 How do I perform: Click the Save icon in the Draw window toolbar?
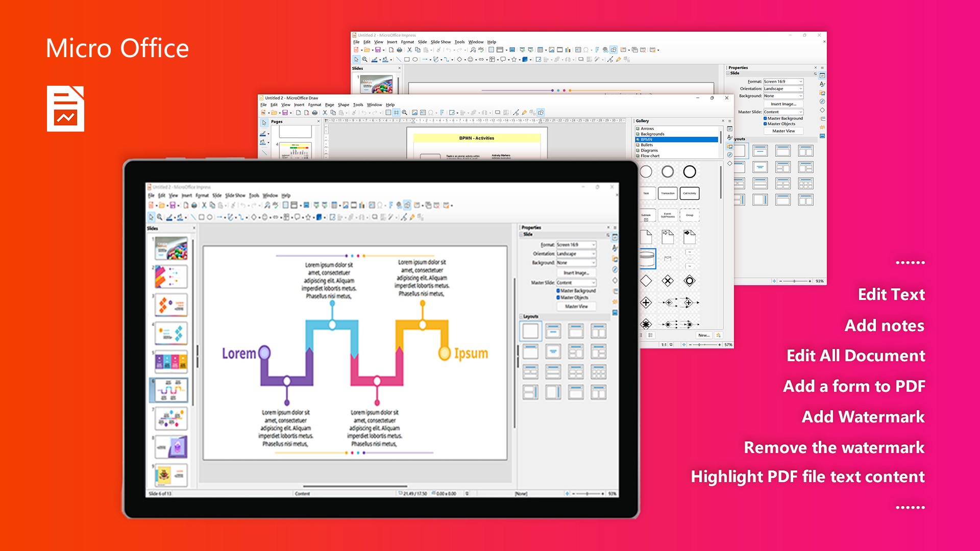[x=285, y=113]
